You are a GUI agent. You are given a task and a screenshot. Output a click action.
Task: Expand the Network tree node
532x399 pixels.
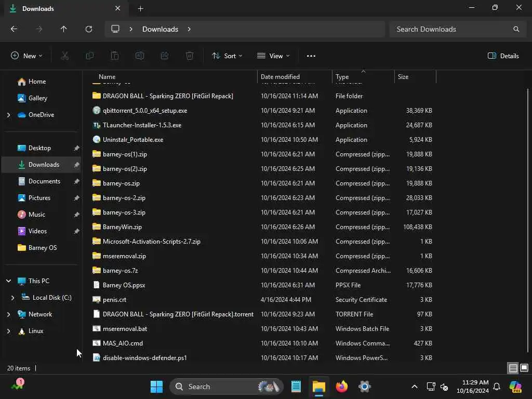(8, 314)
